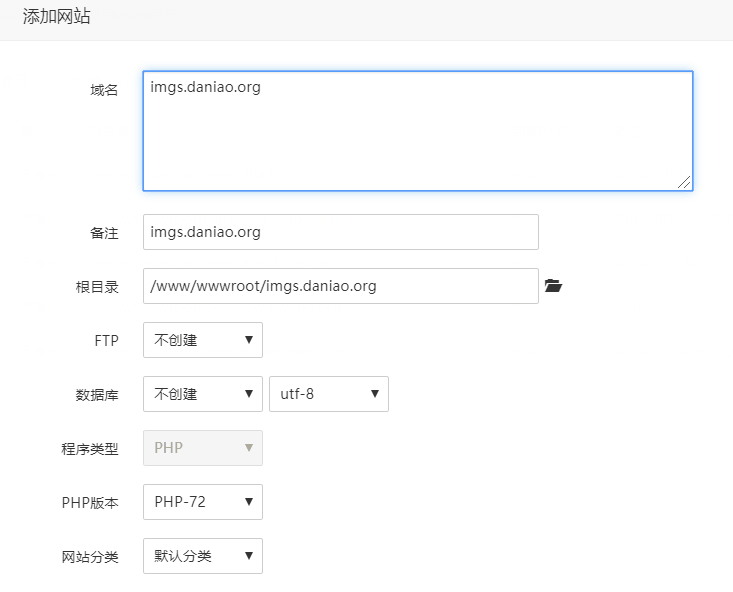
Task: Open the utf-8 encoding dropdown
Action: pos(329,394)
